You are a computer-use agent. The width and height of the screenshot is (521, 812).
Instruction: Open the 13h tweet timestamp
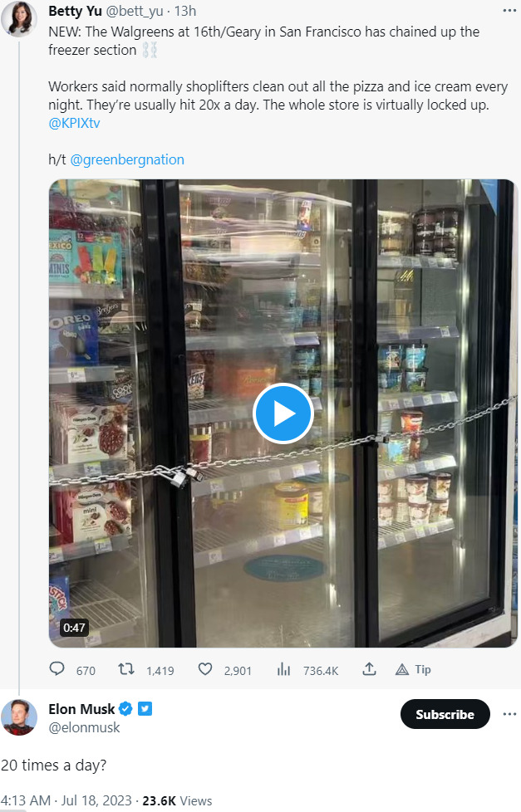click(185, 11)
